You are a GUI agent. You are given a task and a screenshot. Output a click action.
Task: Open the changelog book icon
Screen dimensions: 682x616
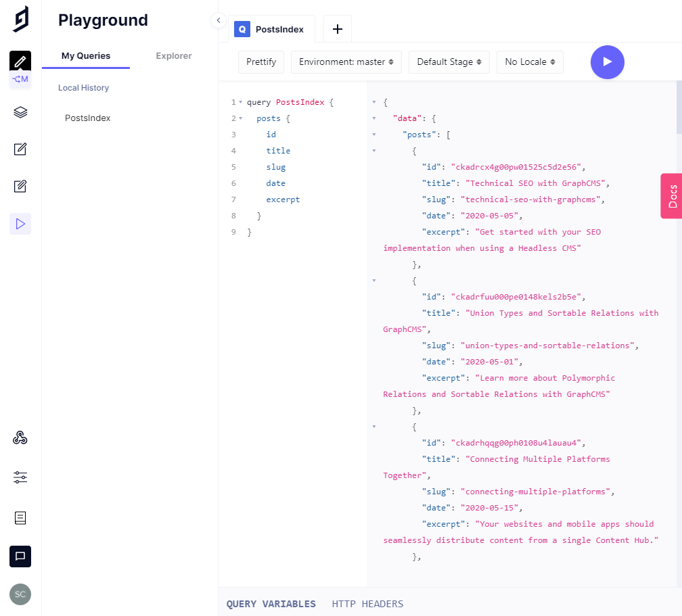pyautogui.click(x=20, y=517)
